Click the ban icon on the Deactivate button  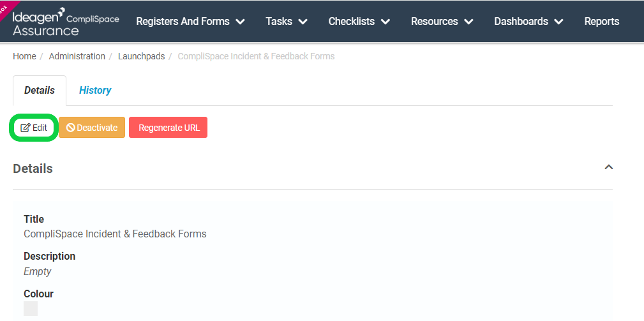coord(70,128)
